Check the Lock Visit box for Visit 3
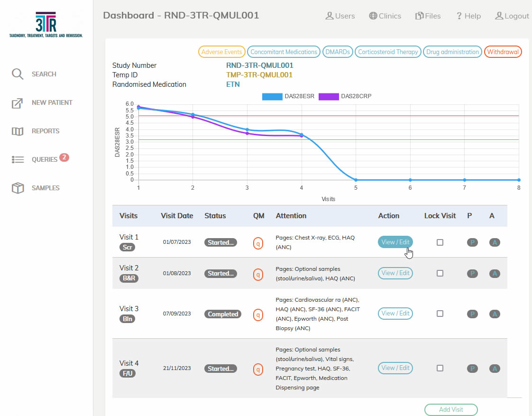This screenshot has width=532, height=416. point(440,314)
